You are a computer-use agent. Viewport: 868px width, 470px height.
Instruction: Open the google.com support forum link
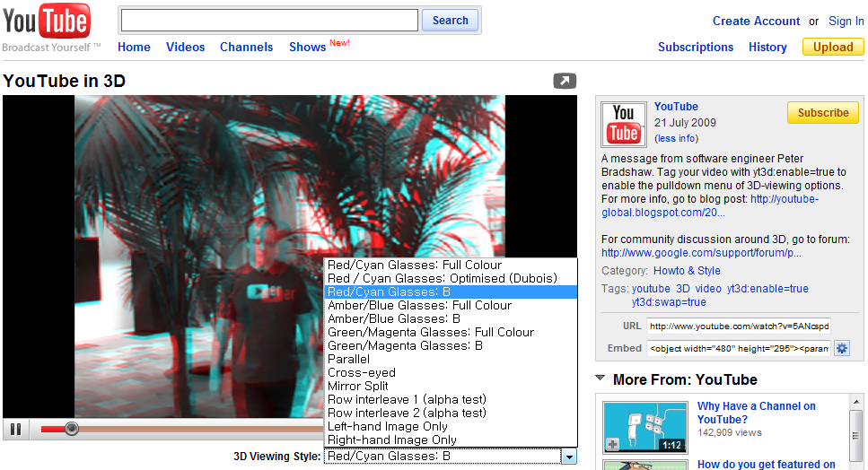pos(701,253)
